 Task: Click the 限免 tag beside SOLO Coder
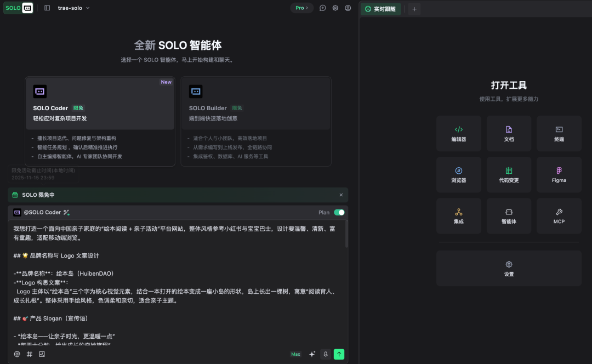(x=78, y=108)
